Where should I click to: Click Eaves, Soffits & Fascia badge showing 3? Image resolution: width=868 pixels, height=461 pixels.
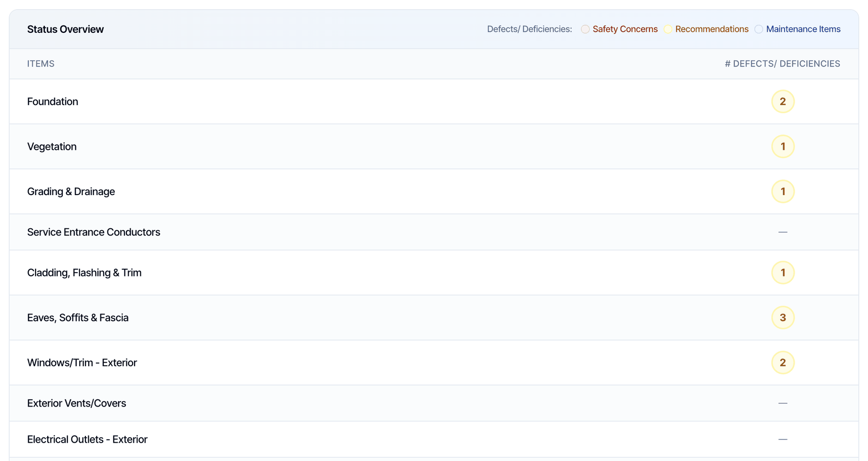pyautogui.click(x=783, y=317)
